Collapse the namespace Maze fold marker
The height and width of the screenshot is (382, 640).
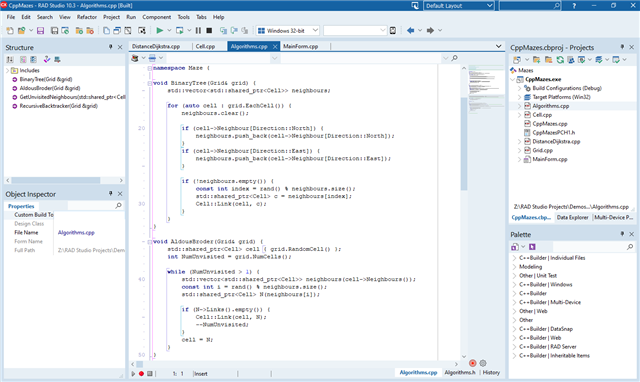pyautogui.click(x=149, y=68)
